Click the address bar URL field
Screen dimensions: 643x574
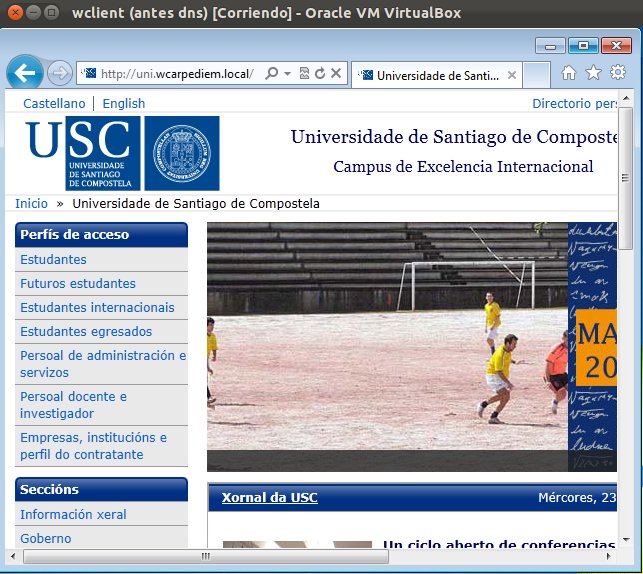click(177, 74)
